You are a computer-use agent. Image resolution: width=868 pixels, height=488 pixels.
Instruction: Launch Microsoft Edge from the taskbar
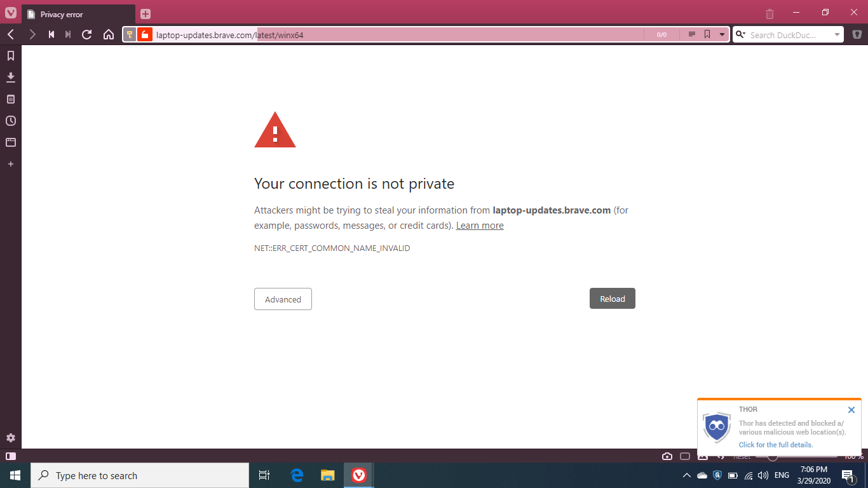(x=297, y=475)
